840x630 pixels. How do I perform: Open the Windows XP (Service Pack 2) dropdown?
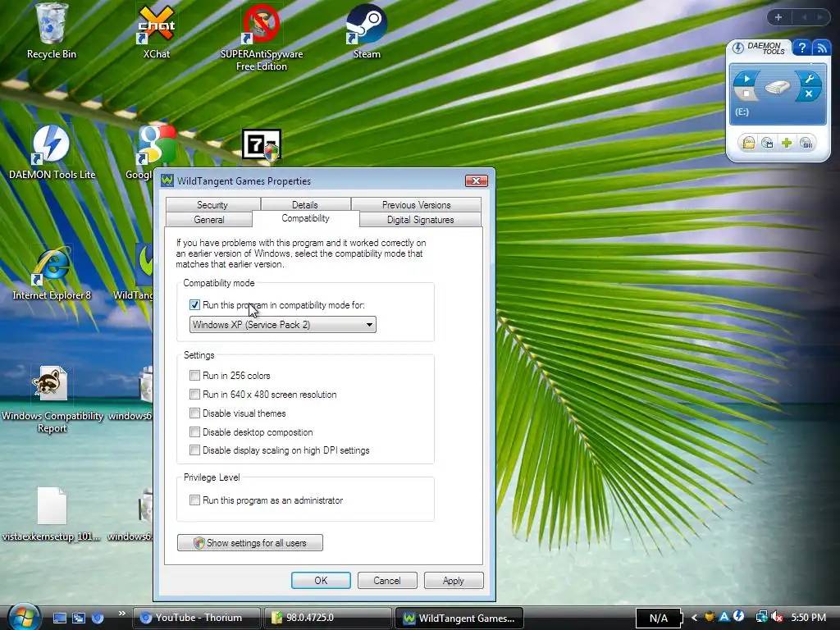click(x=283, y=325)
